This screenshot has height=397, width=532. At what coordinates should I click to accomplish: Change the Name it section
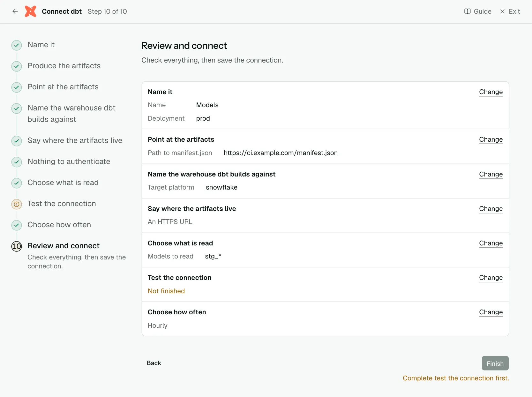(x=491, y=92)
